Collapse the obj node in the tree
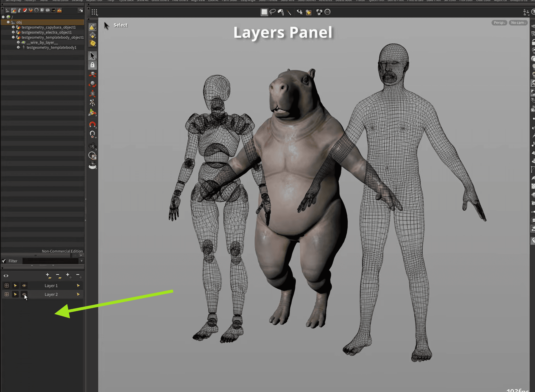The image size is (535, 392). tap(8, 22)
